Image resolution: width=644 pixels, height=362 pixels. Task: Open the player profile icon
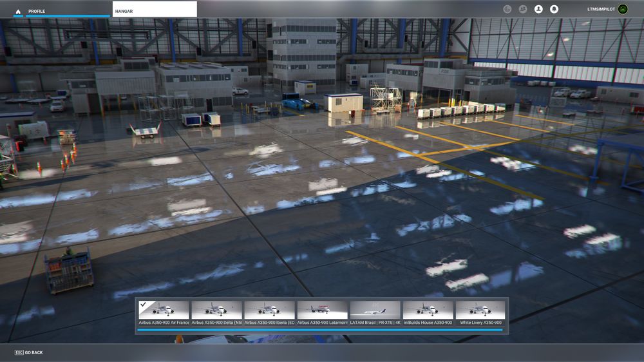pos(538,9)
